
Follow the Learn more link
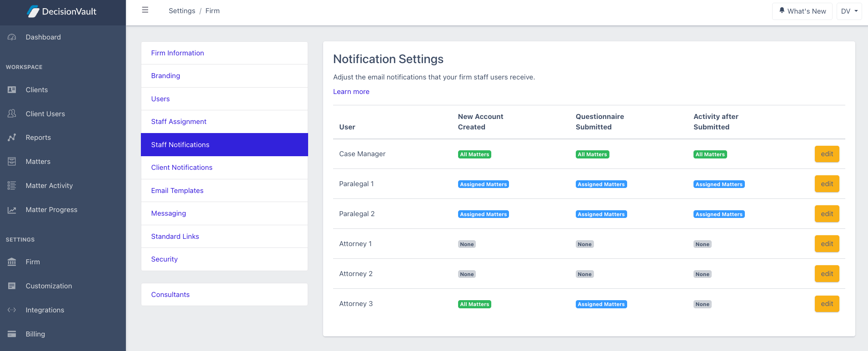point(351,92)
